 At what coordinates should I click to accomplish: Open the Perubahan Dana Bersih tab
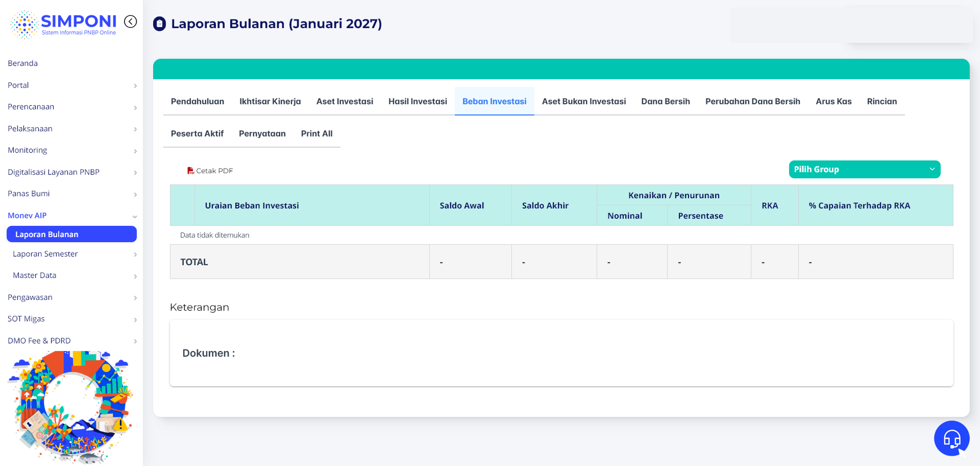[x=753, y=101]
